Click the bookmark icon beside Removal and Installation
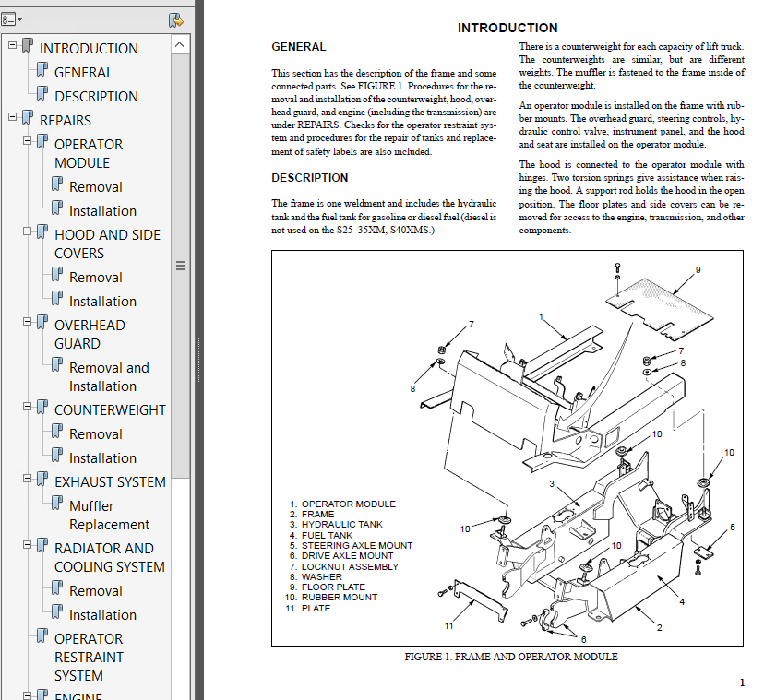Screen dimensions: 776x700 pos(57,365)
